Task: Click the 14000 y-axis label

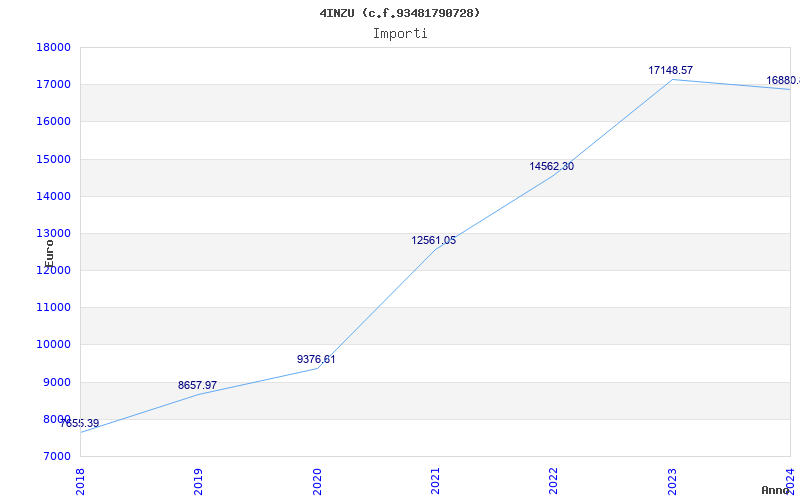Action: click(53, 196)
